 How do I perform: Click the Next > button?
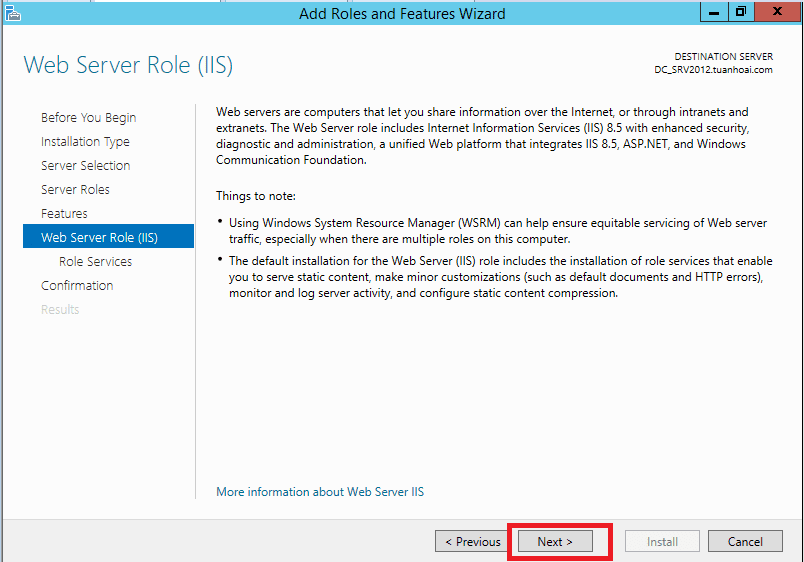[555, 541]
